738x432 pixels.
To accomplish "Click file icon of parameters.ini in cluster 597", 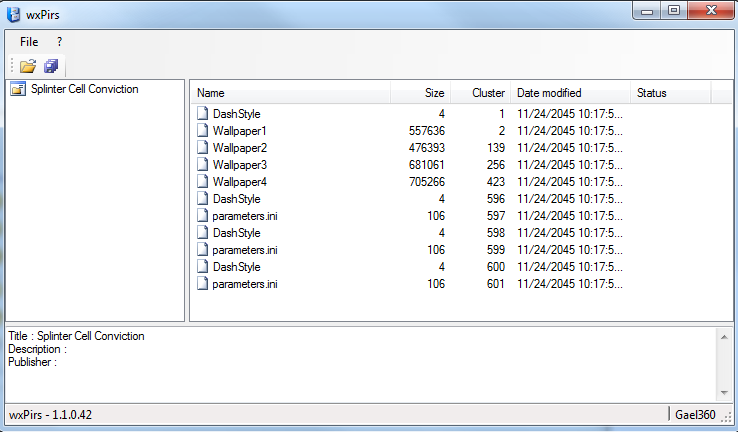I will [x=202, y=216].
